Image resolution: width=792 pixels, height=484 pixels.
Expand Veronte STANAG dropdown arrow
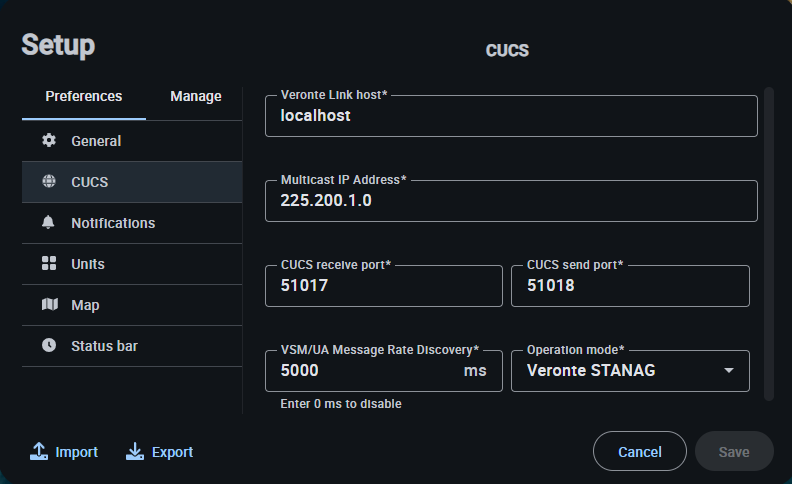coord(729,372)
